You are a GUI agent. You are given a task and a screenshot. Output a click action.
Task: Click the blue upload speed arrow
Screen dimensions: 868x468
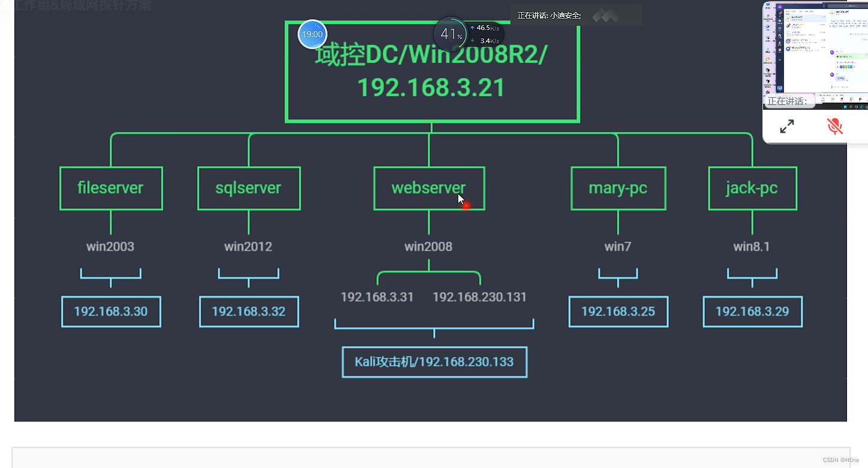tap(473, 27)
